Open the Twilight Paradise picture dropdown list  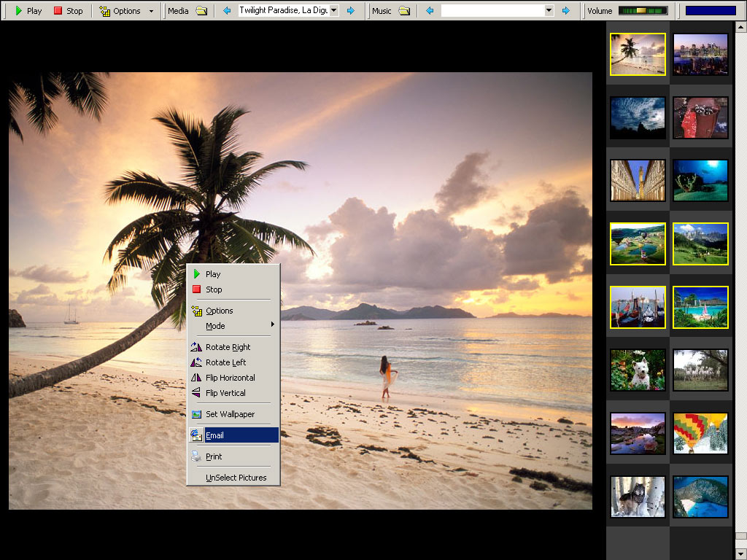click(334, 11)
